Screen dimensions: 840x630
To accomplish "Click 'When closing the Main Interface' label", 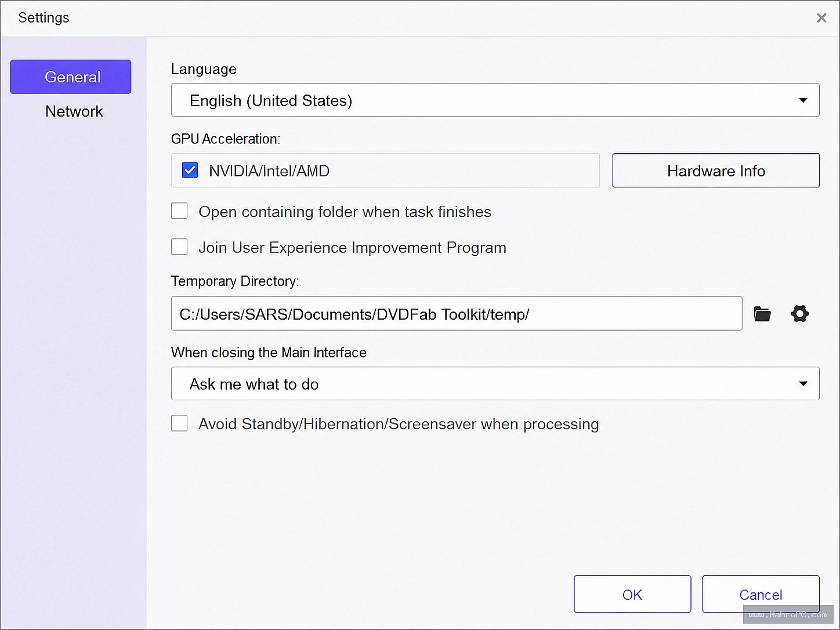I will [x=269, y=352].
